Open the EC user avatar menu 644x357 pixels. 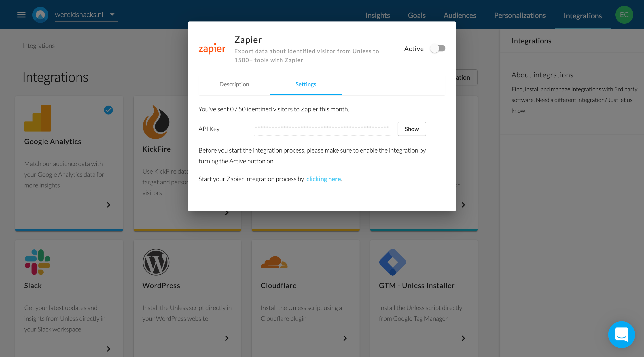click(x=624, y=15)
